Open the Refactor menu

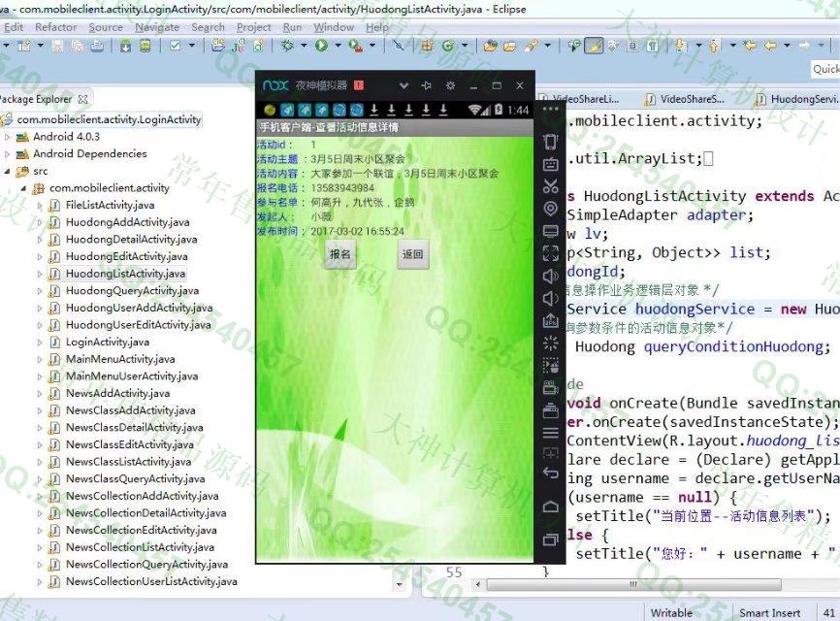click(x=55, y=27)
